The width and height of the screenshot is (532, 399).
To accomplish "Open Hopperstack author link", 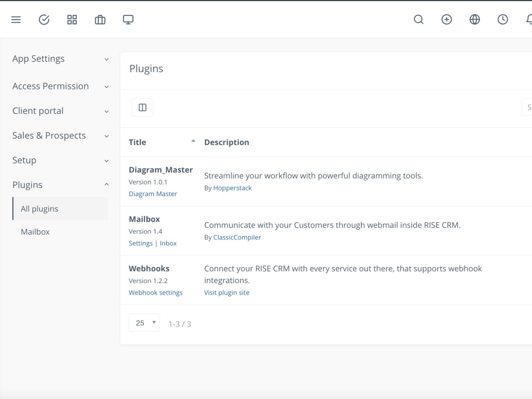I will [x=232, y=188].
